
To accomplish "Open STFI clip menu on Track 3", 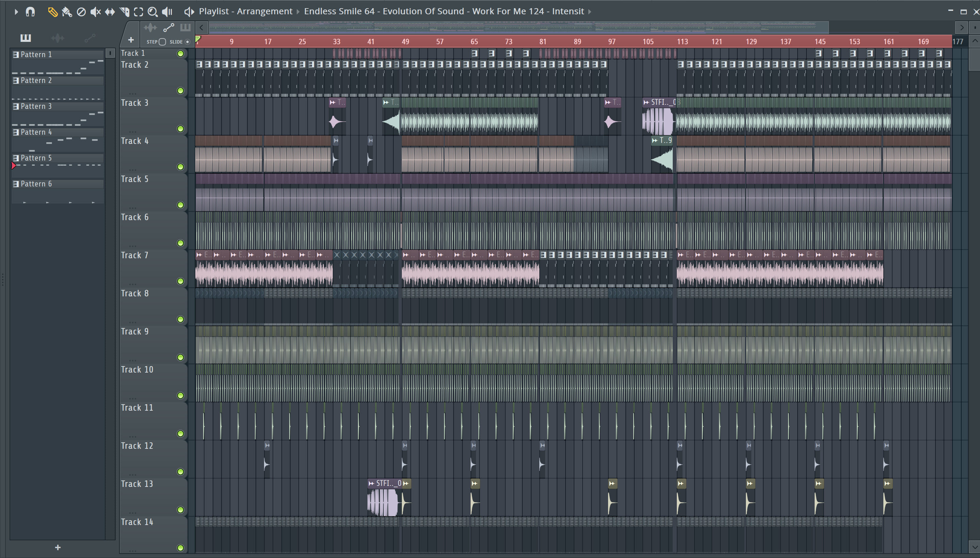I will (x=646, y=102).
